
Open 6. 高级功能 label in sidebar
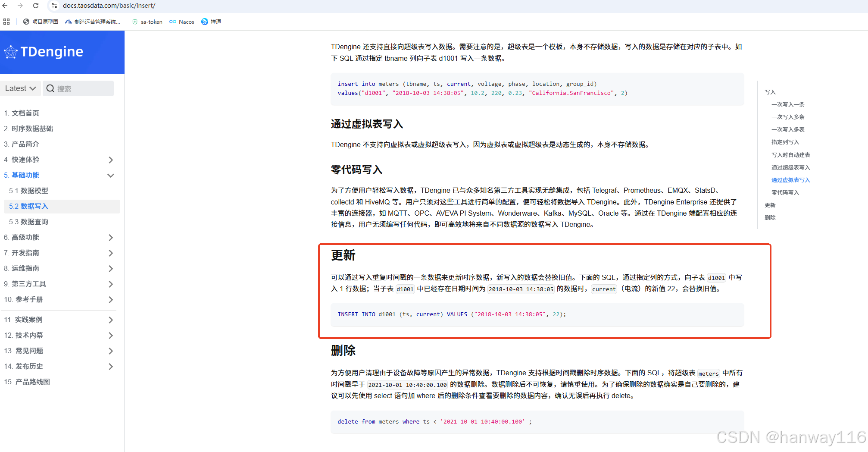coord(22,237)
